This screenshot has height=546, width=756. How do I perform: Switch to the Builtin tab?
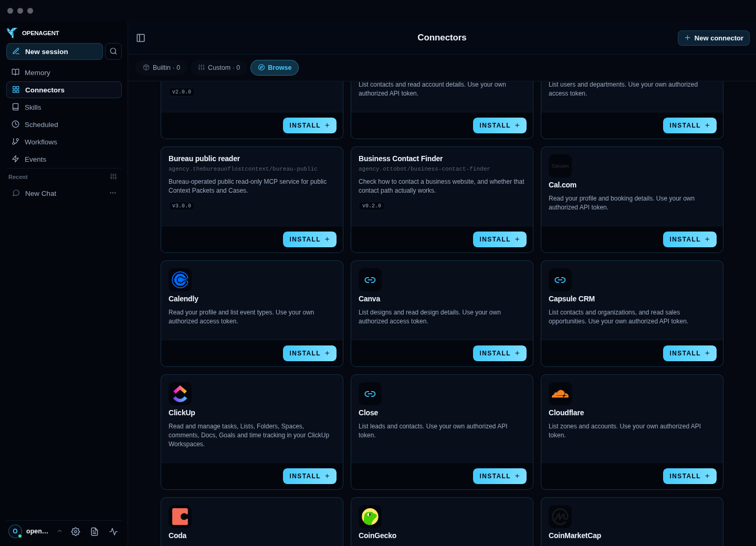pos(162,68)
